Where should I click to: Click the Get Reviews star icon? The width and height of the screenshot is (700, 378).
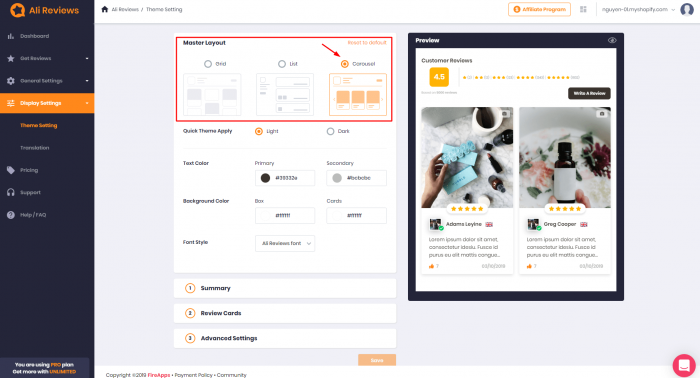pyautogui.click(x=11, y=58)
